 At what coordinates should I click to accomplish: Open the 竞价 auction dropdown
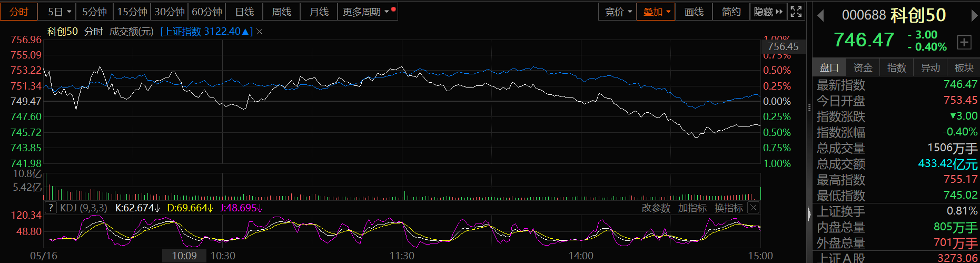point(618,12)
